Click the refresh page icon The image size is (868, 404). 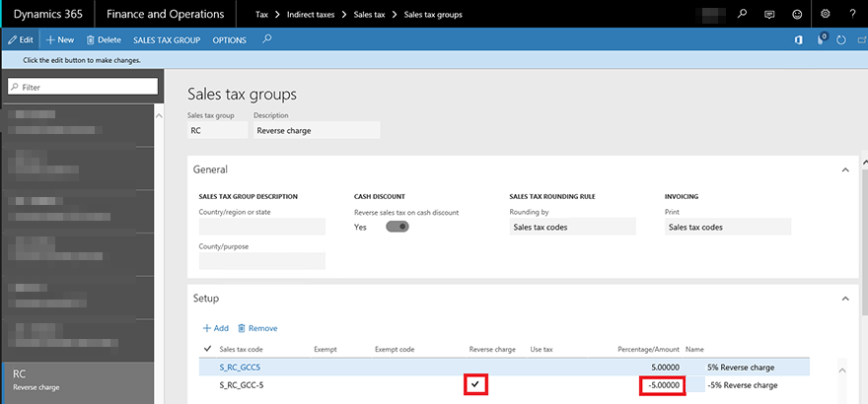pyautogui.click(x=841, y=40)
